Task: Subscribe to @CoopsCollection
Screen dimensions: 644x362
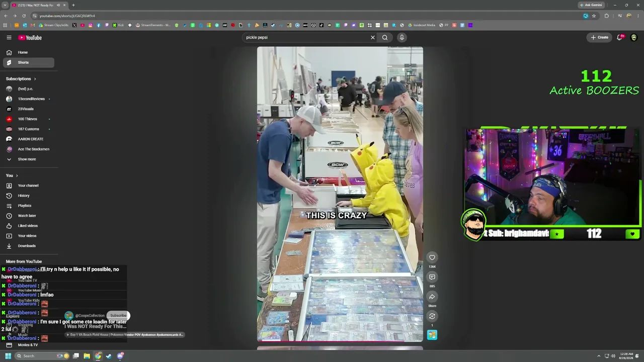Action: 118,316
